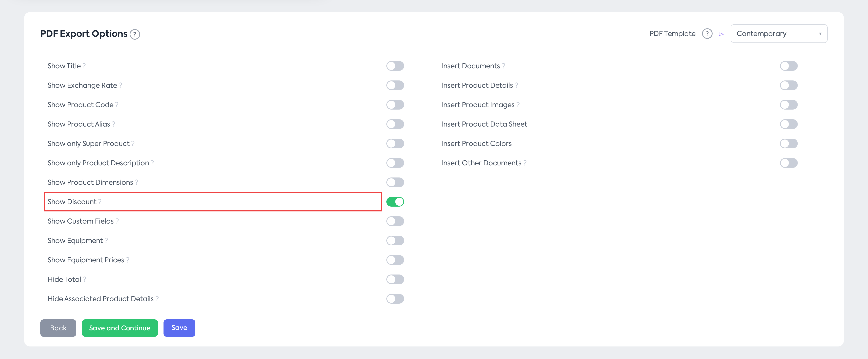868x359 pixels.
Task: Switch on Show Product Dimensions toggle
Action: pos(395,183)
